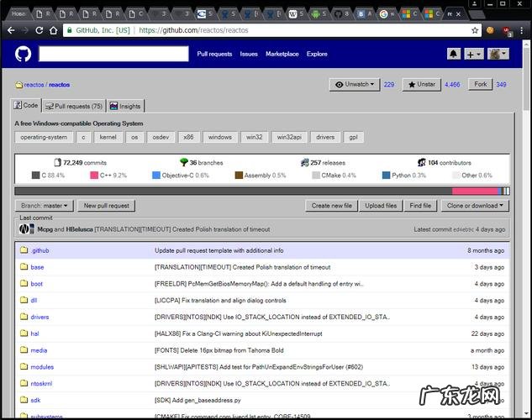Open the ntoskrnl folder link
The image size is (532, 420).
43,383
